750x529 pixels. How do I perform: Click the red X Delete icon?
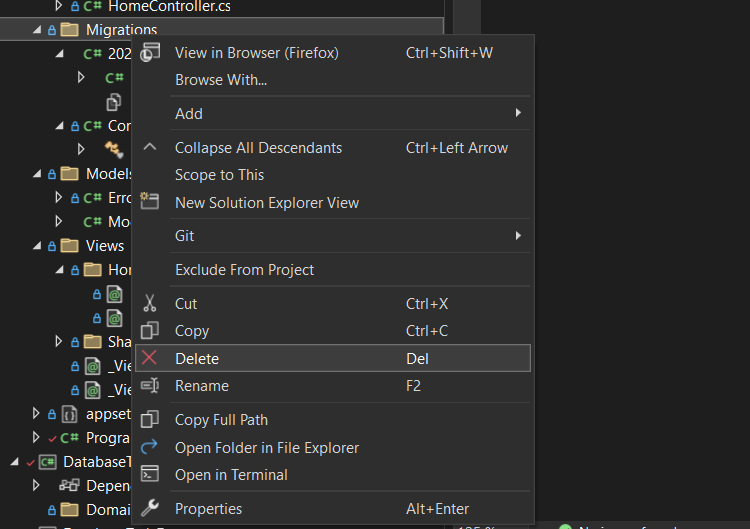point(150,358)
